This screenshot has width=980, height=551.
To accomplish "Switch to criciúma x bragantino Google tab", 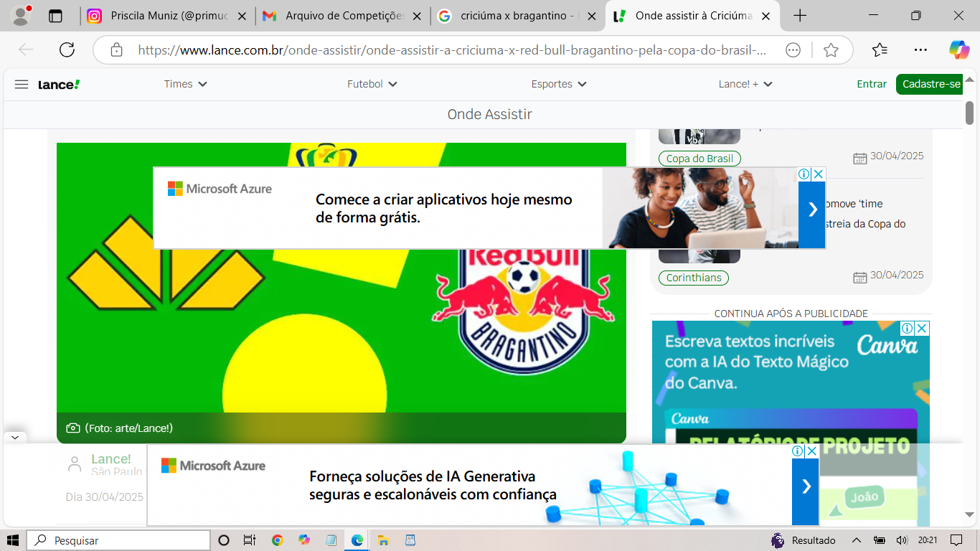I will [x=518, y=16].
